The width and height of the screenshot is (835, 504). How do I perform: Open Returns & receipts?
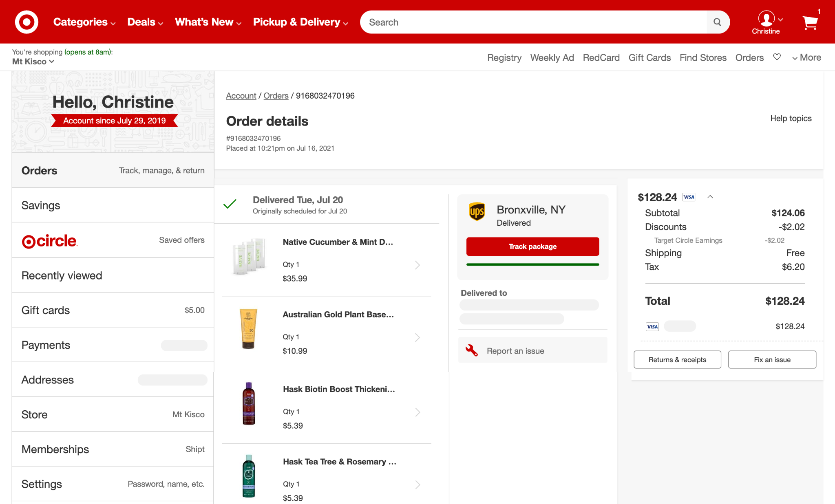tap(677, 359)
